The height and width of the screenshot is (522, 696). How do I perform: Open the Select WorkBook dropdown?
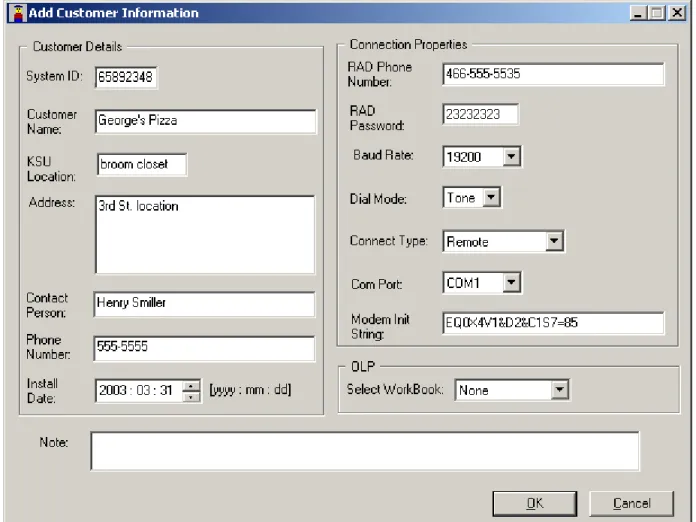(x=559, y=390)
